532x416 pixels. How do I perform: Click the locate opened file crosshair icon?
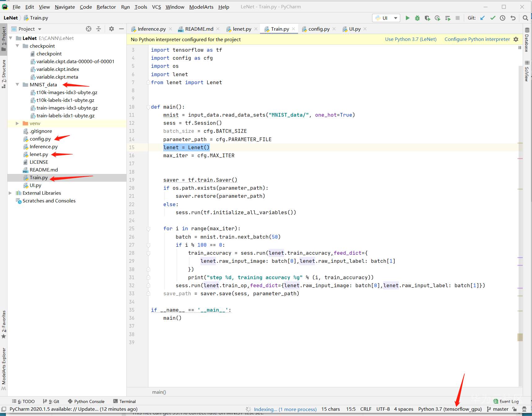click(x=89, y=29)
